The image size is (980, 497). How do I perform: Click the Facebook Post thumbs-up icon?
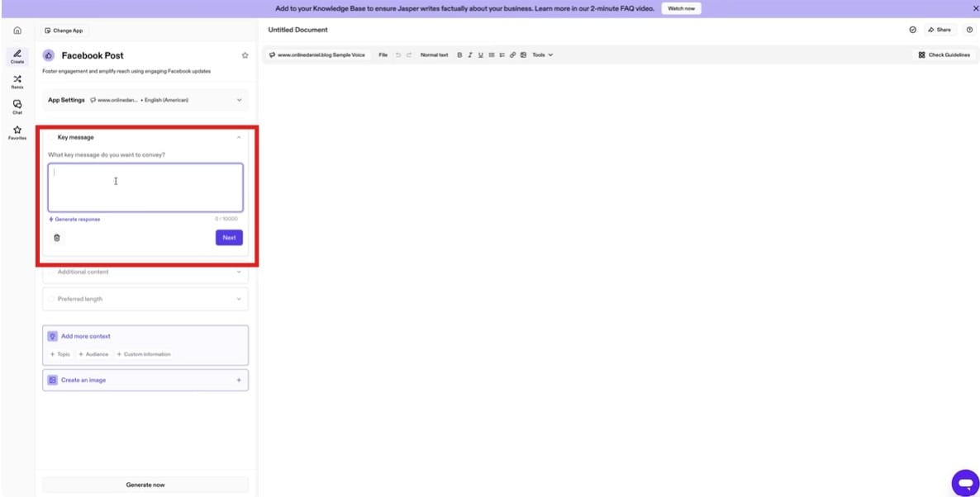(49, 55)
